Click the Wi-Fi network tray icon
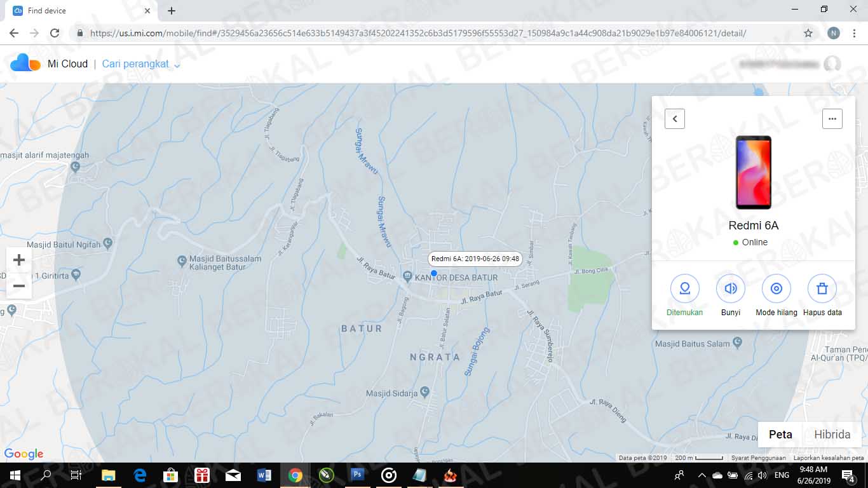 (748, 475)
